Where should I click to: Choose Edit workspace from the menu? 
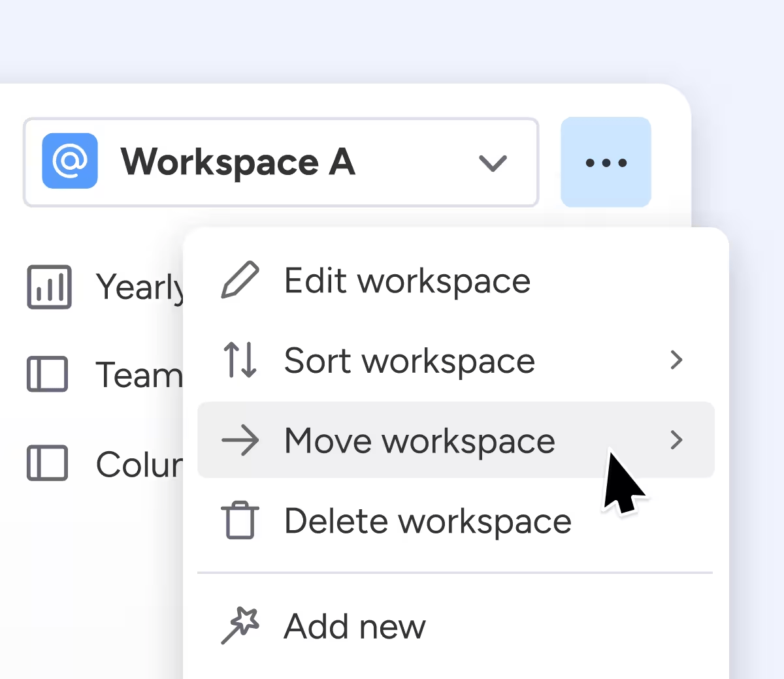click(x=456, y=281)
